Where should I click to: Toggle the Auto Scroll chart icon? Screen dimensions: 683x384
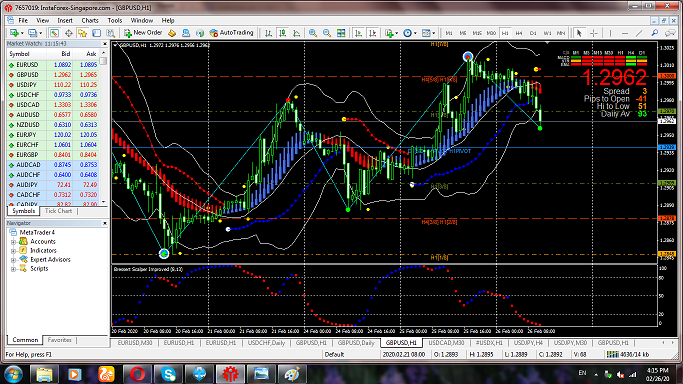tap(358, 33)
